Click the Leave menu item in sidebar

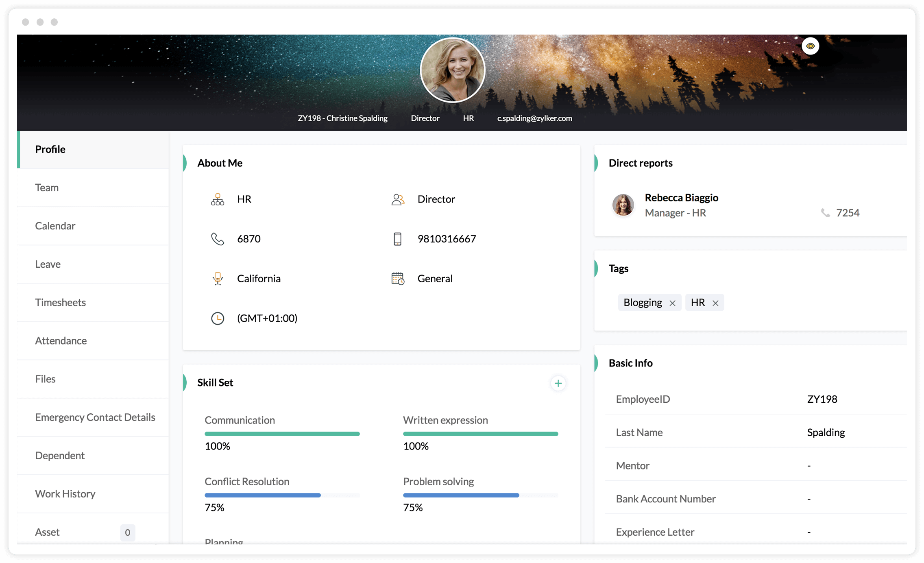click(x=47, y=263)
